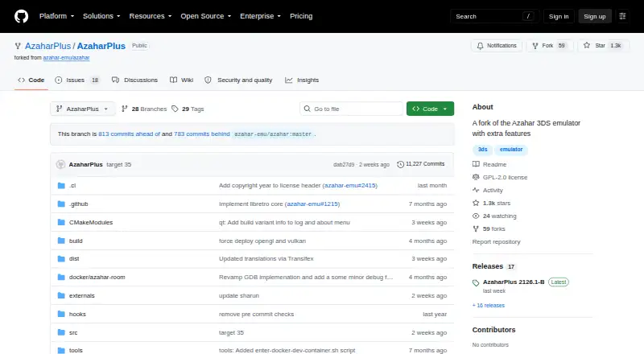This screenshot has width=644, height=354.
Task: Click the 'remove pre commit checks' commit message
Action: pyautogui.click(x=256, y=314)
